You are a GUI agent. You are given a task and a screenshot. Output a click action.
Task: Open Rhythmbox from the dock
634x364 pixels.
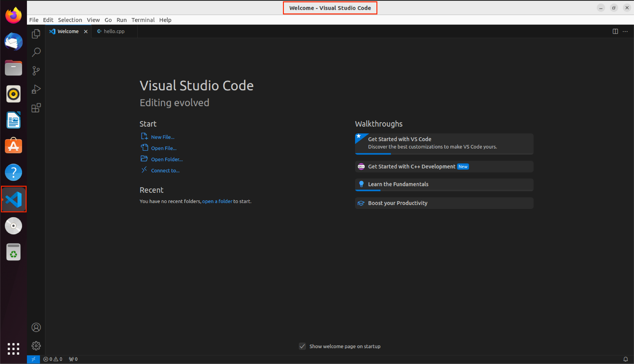[x=13, y=94]
